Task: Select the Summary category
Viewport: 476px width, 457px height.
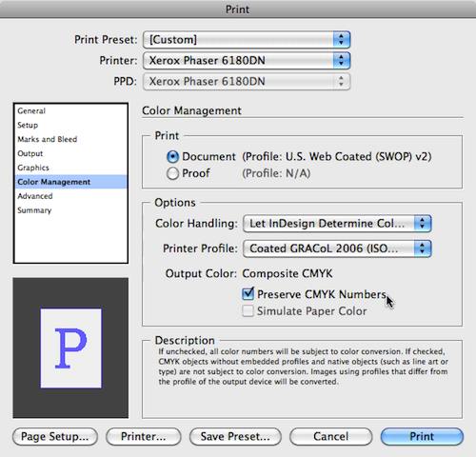Action: point(70,210)
